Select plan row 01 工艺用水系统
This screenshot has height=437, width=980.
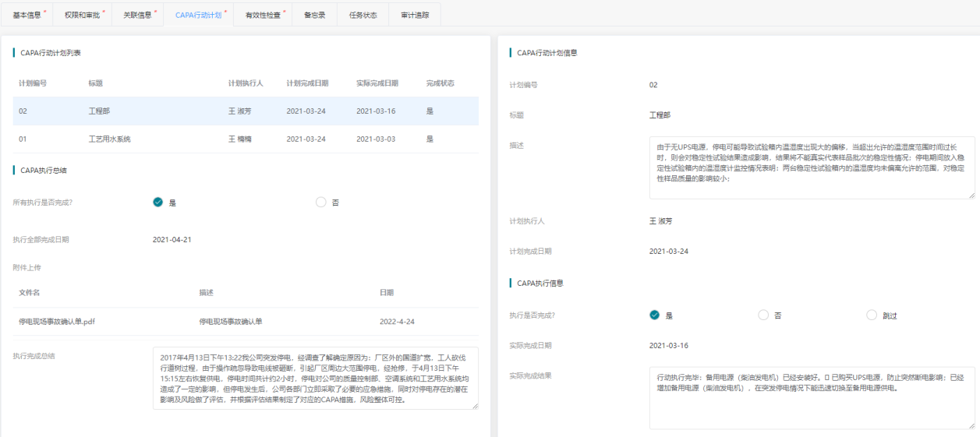point(246,139)
